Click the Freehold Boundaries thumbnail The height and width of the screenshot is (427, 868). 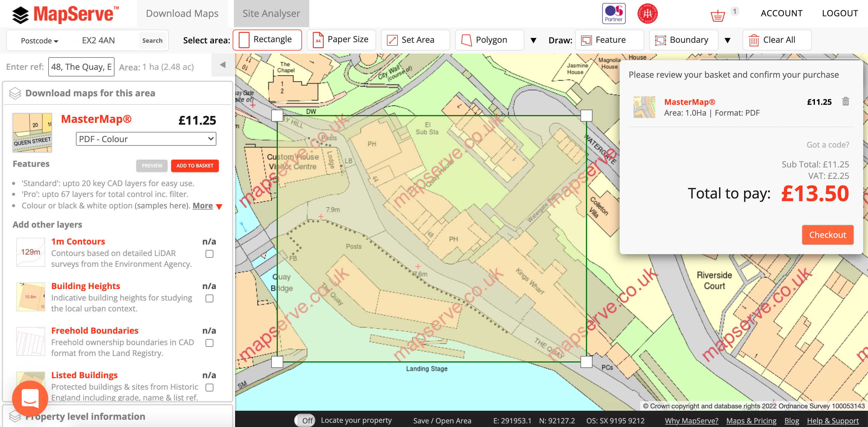click(x=31, y=341)
